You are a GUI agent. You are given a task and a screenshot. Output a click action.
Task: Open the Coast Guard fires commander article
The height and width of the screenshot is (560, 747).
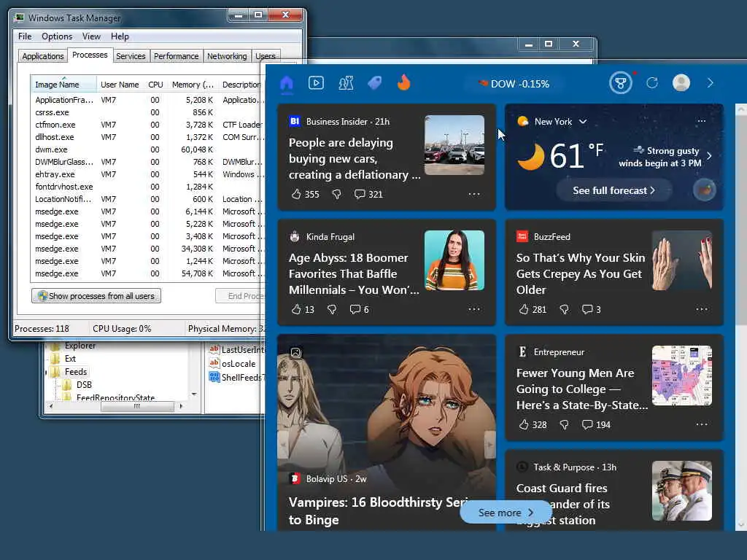(x=562, y=504)
